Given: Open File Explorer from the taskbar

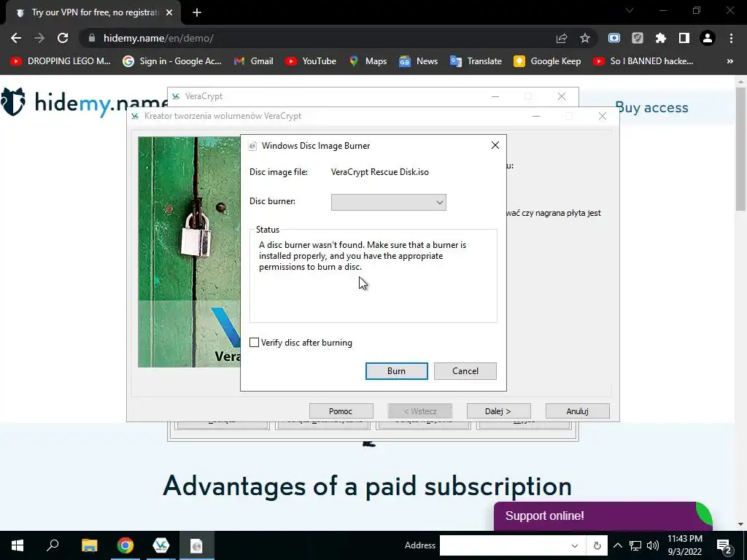Looking at the screenshot, I should click(89, 545).
